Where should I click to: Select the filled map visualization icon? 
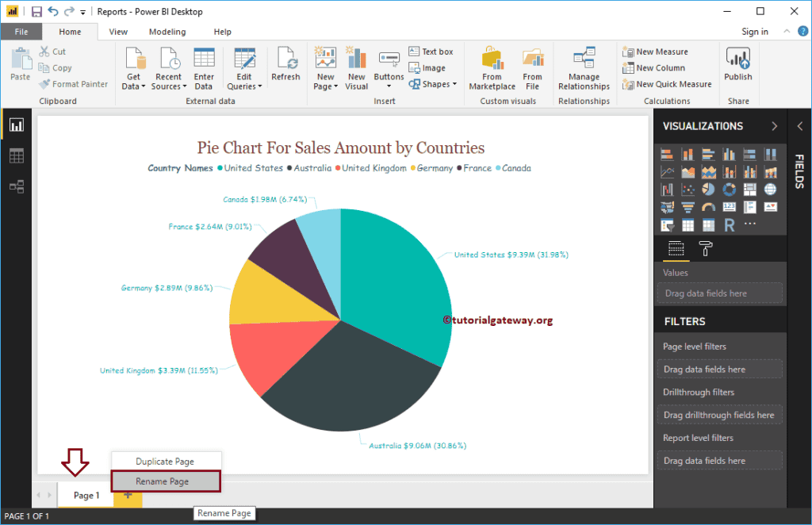pyautogui.click(x=668, y=207)
